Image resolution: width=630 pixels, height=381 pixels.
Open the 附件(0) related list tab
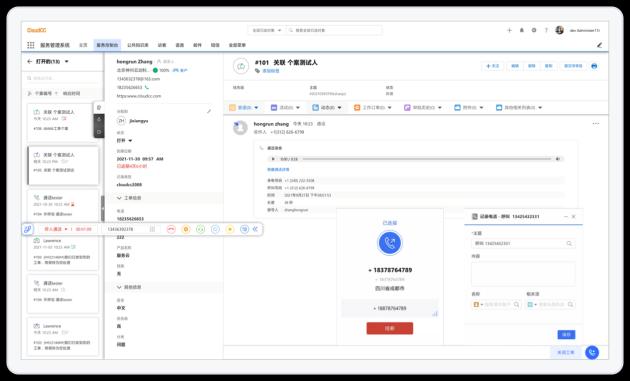tap(468, 108)
